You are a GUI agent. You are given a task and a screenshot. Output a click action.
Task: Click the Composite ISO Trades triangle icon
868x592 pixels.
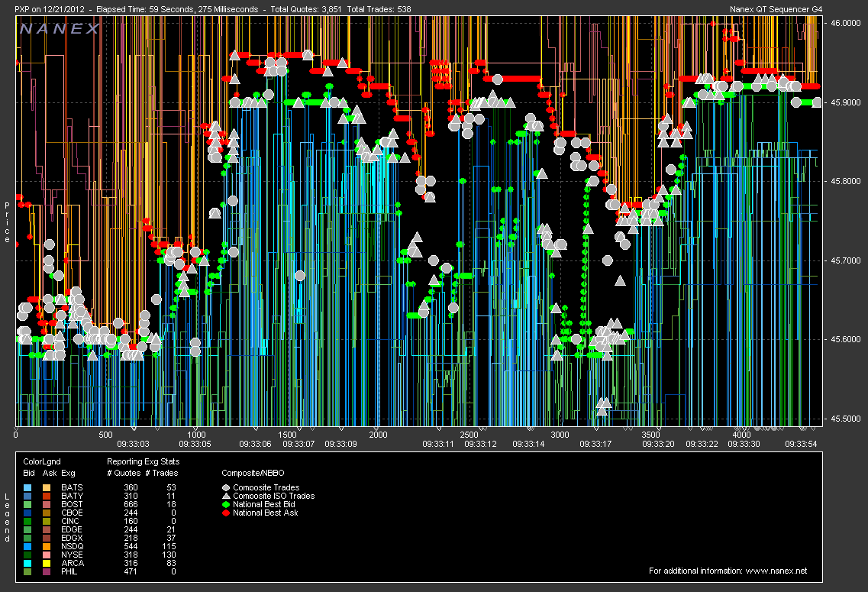226,497
